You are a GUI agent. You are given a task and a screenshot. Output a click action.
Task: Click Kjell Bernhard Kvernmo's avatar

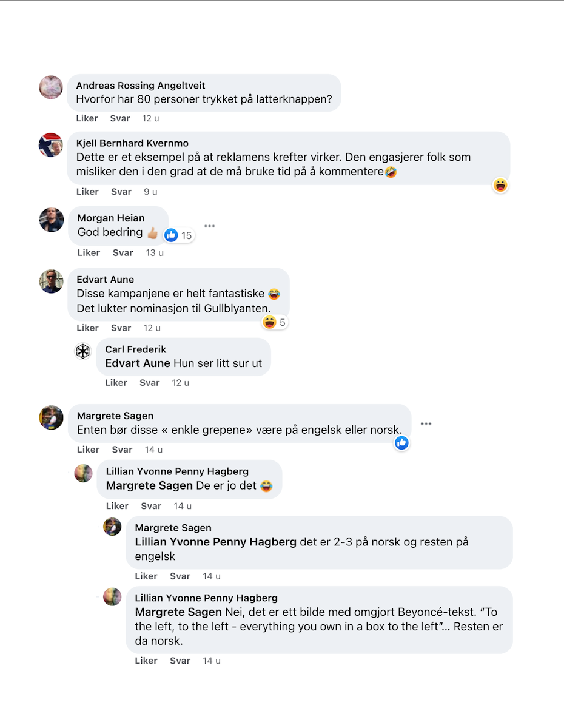pyautogui.click(x=51, y=145)
